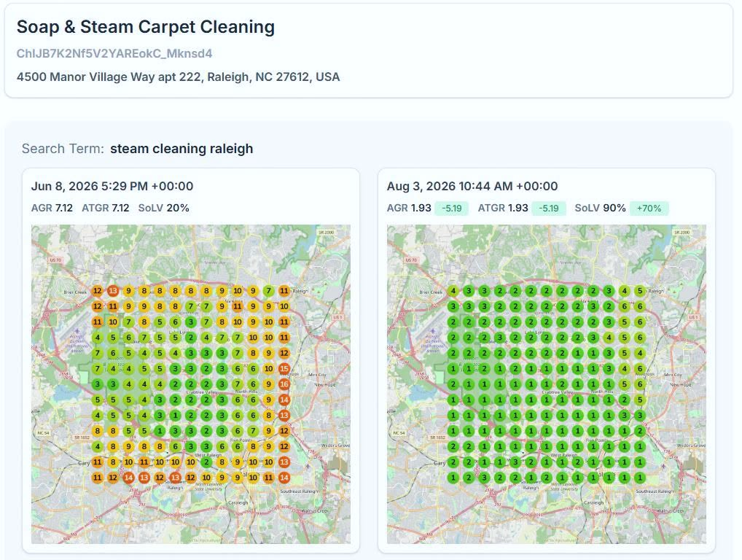The height and width of the screenshot is (560, 742).
Task: Click top-right corner marker 11 on Jun 8 map
Action: [284, 291]
